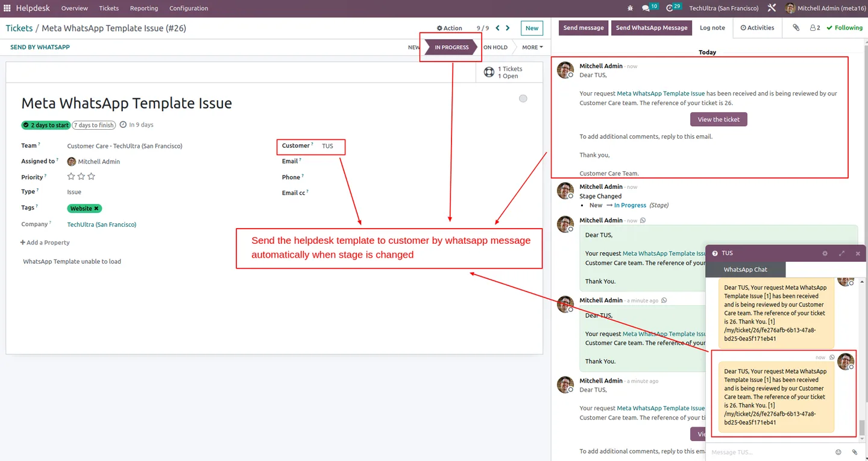The height and width of the screenshot is (461, 868).
Task: Open the Action gear dropdown
Action: click(449, 28)
